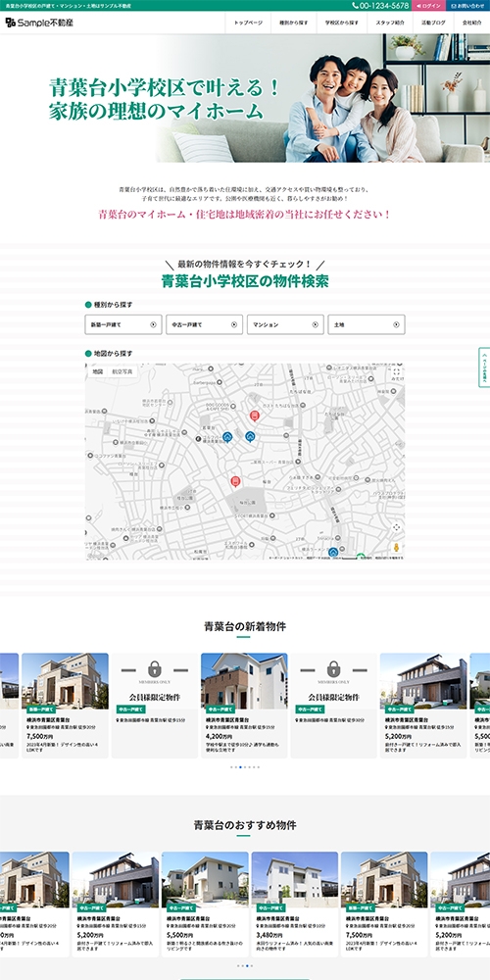Image resolution: width=490 pixels, height=980 pixels.
Task: Click the first 会員様限定物件 title
Action: tap(155, 696)
